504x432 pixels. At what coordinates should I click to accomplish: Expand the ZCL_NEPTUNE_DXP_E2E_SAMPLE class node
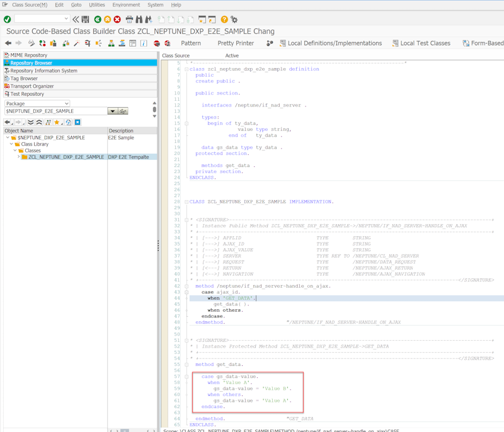tap(19, 157)
